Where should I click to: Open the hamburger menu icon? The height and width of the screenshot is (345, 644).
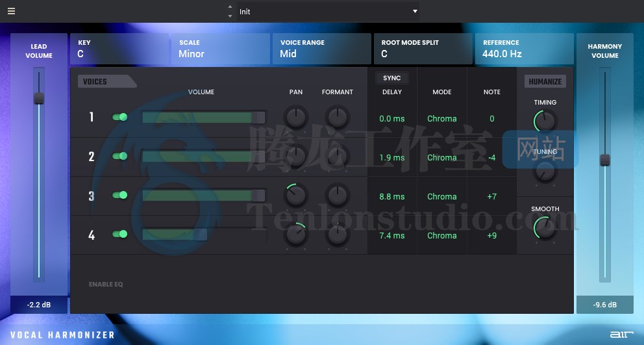click(12, 11)
